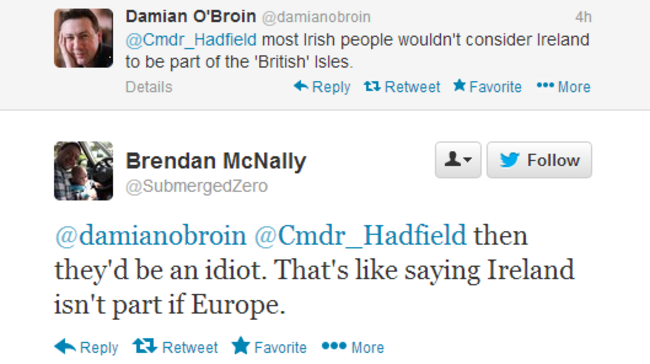Click the reply arrow icon on Damian's tweet

pos(301,86)
